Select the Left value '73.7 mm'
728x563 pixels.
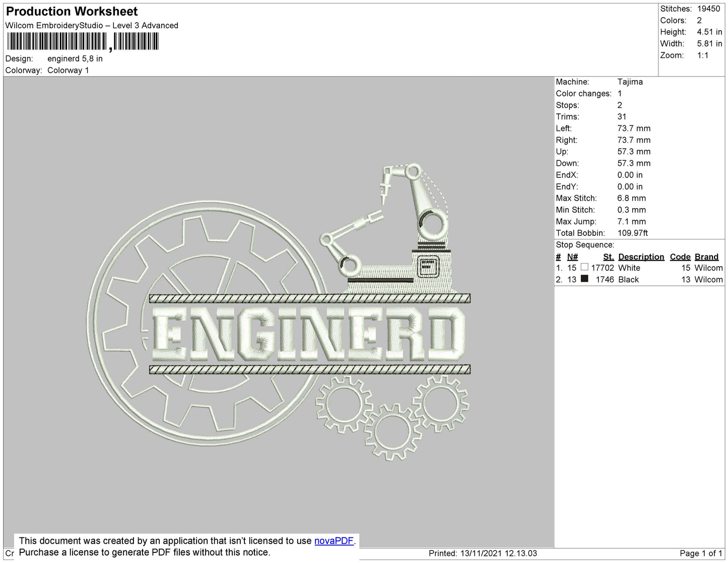634,128
